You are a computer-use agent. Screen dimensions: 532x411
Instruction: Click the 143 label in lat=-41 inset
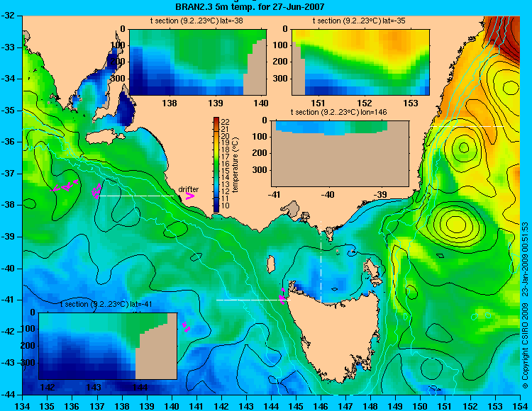(x=94, y=388)
